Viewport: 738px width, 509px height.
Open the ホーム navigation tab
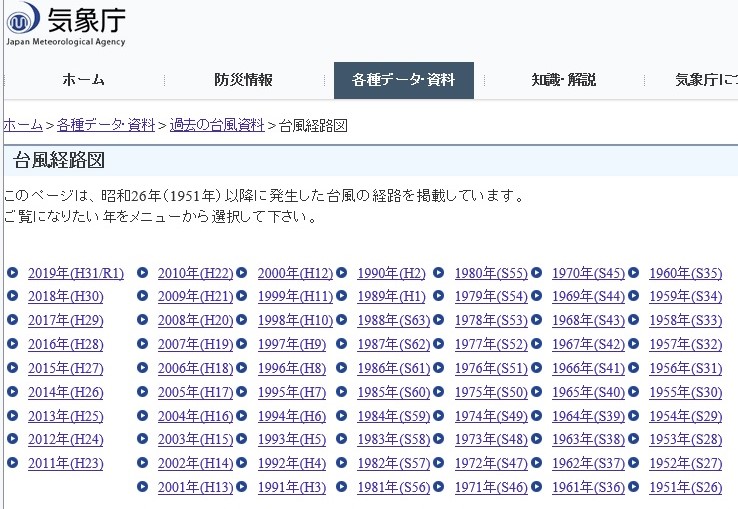point(83,80)
